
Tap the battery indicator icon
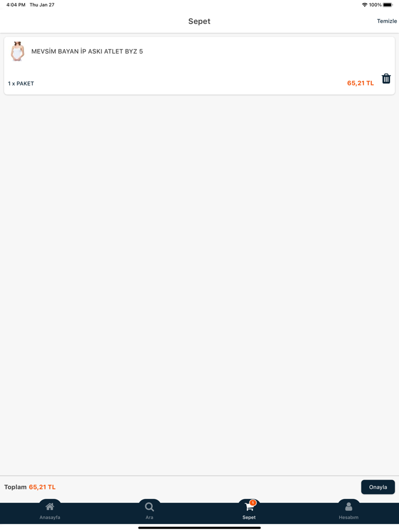[388, 5]
